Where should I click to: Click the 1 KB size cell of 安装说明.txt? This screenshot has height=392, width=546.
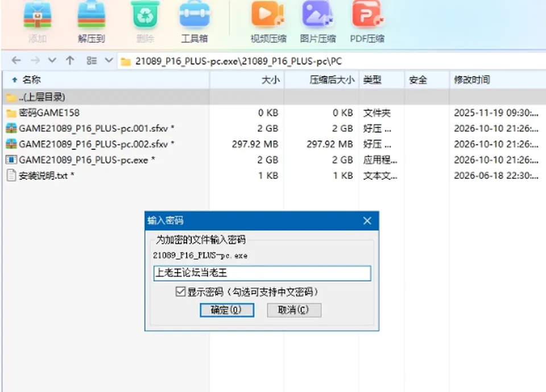click(x=268, y=176)
